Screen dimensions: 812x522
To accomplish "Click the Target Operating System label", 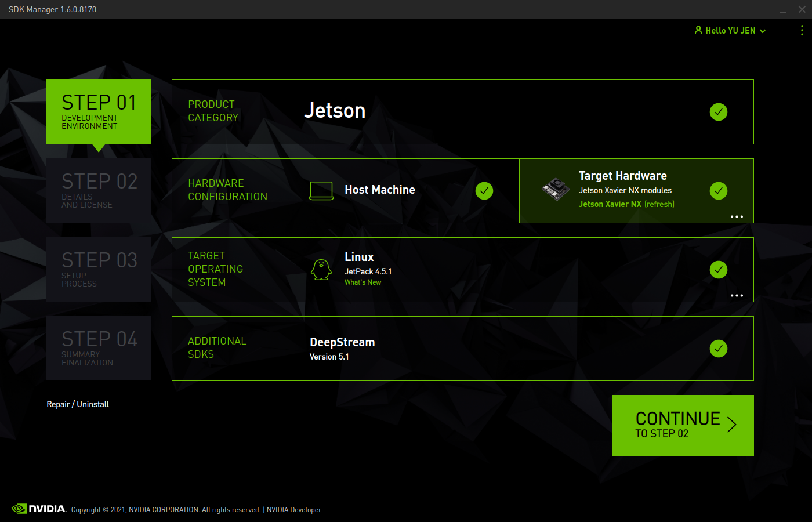I will pos(215,269).
